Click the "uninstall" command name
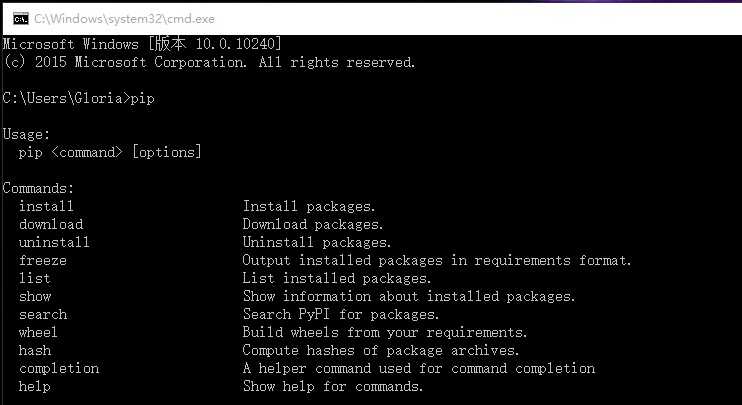Screen dimensions: 742x405 54,242
